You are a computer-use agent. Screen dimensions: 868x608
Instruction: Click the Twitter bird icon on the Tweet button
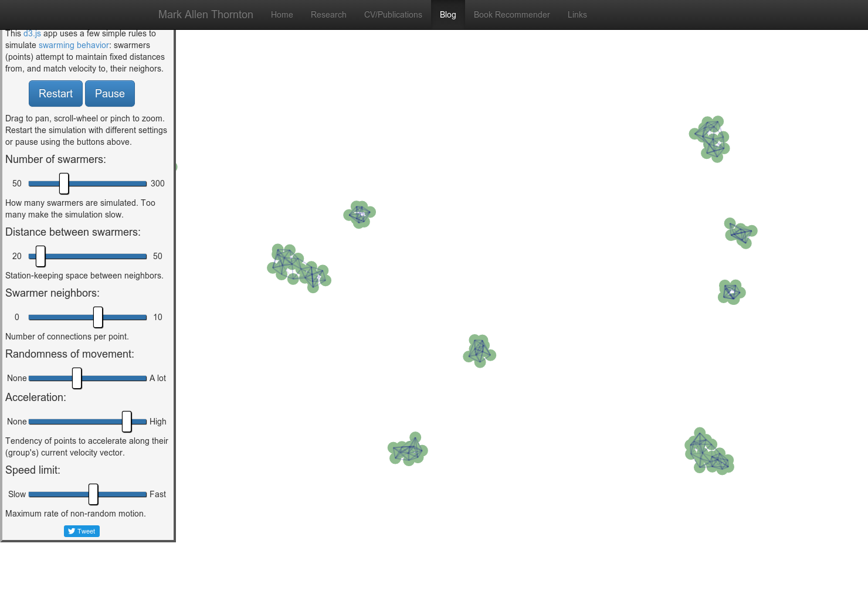[x=71, y=531]
